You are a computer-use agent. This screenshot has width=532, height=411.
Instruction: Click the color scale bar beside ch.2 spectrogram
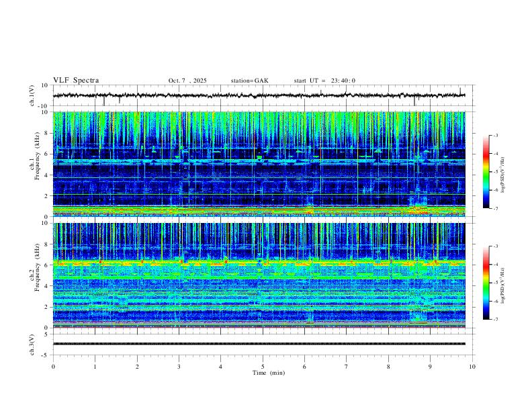(x=486, y=283)
